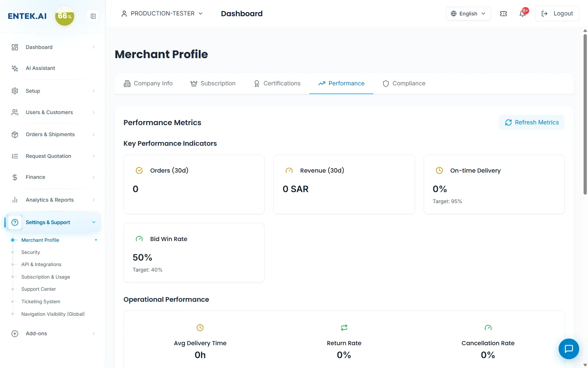588x368 pixels.
Task: Expand the Finance menu chevron
Action: click(x=94, y=177)
